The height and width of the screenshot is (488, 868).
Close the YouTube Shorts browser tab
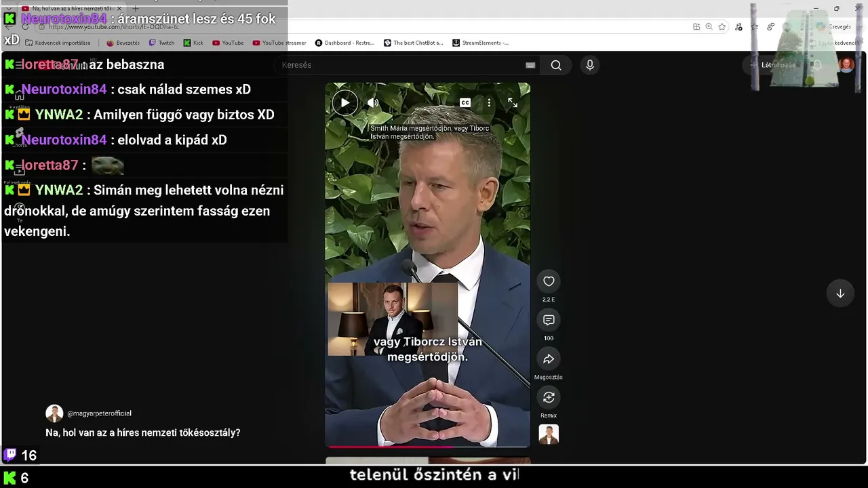pos(119,8)
